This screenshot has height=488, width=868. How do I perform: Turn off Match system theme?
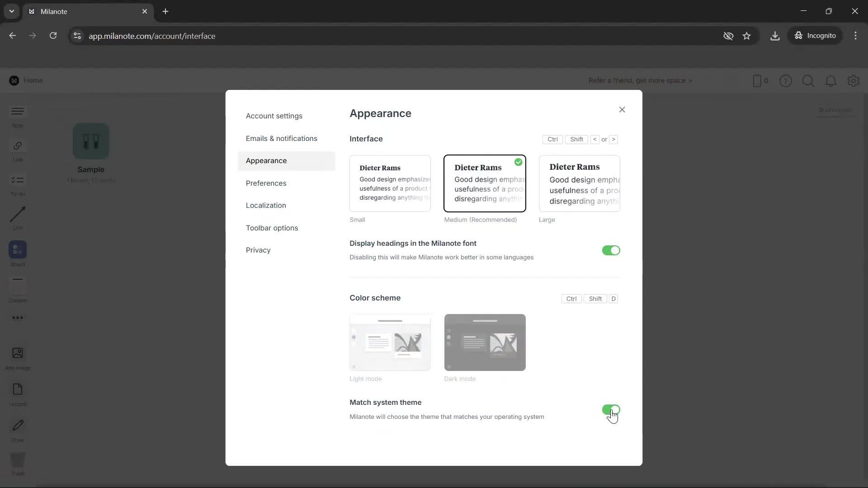point(611,409)
